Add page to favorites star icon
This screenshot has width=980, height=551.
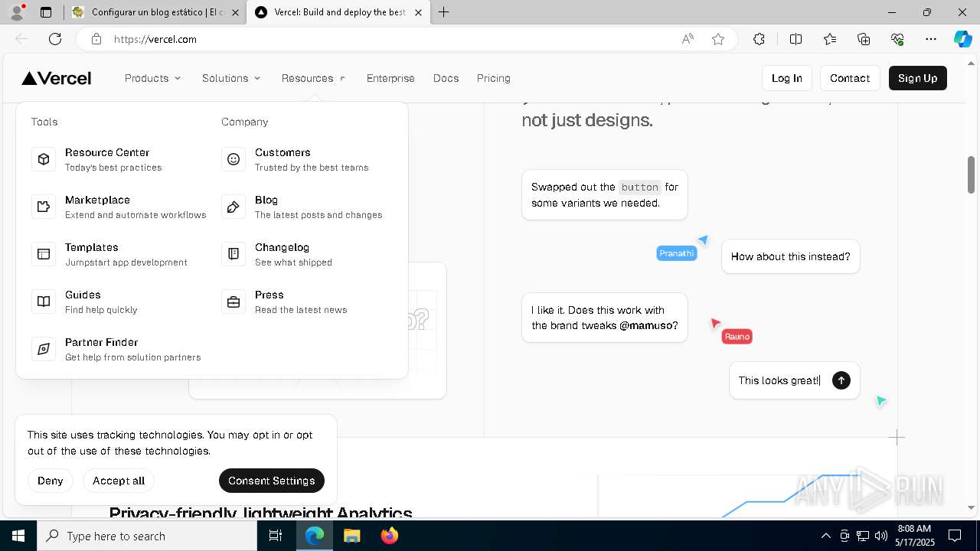(x=717, y=39)
